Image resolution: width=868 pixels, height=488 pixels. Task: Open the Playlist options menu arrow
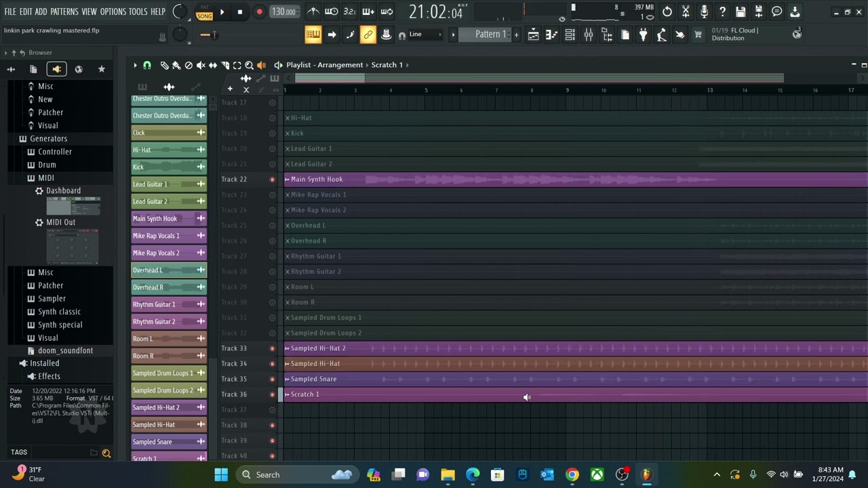(135, 65)
